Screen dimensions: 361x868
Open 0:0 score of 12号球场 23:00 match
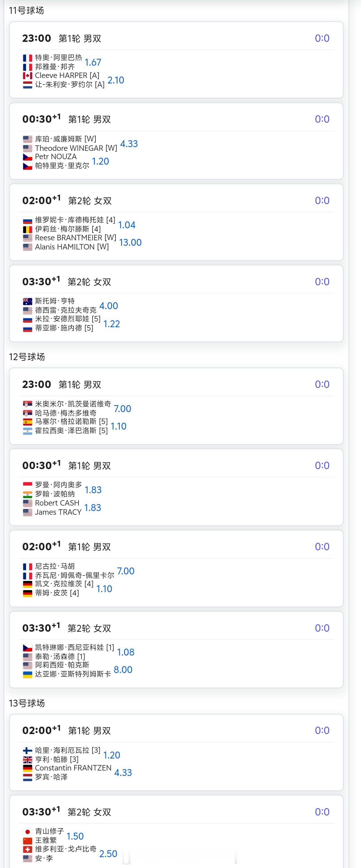pos(322,385)
